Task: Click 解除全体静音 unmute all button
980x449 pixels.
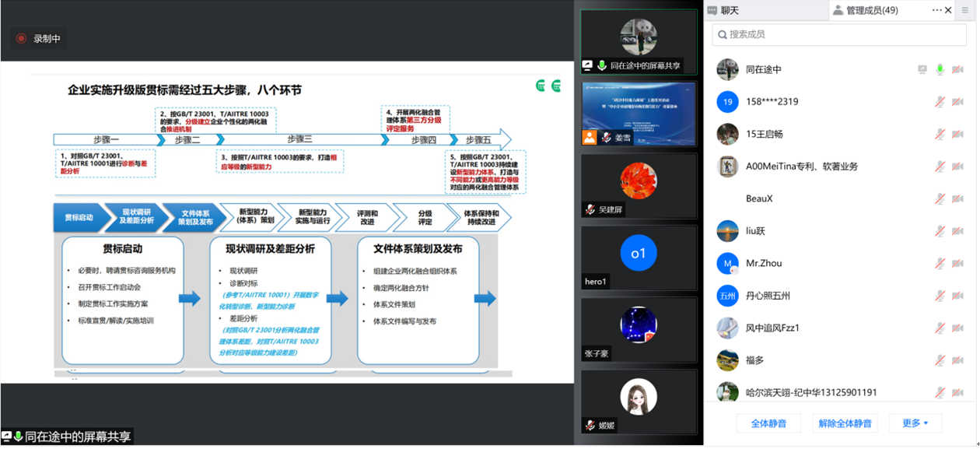Action: point(845,423)
